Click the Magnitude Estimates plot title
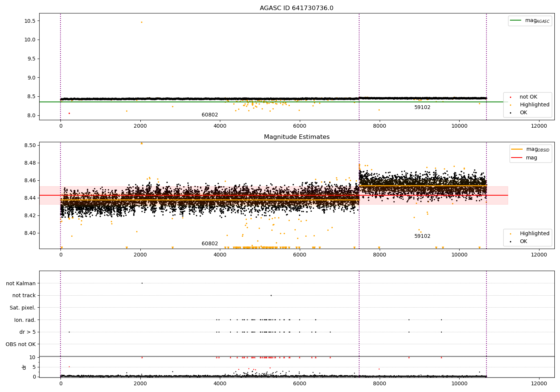 click(296, 137)
